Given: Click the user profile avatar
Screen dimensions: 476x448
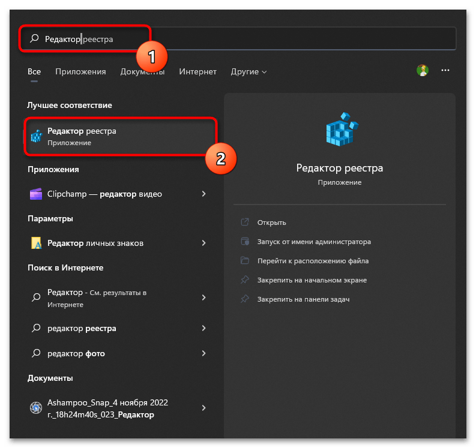Looking at the screenshot, I should (422, 70).
